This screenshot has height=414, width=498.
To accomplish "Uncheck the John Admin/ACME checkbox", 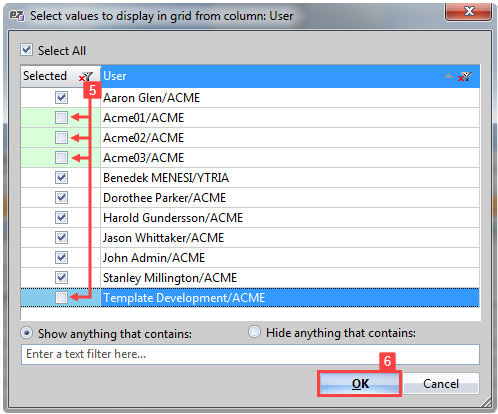I will tap(61, 258).
